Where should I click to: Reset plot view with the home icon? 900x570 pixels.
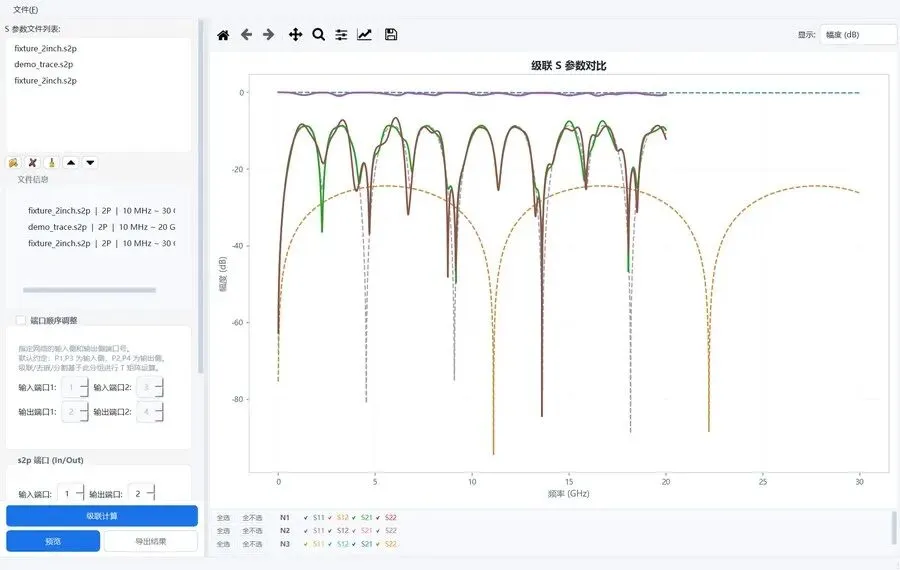tap(223, 35)
